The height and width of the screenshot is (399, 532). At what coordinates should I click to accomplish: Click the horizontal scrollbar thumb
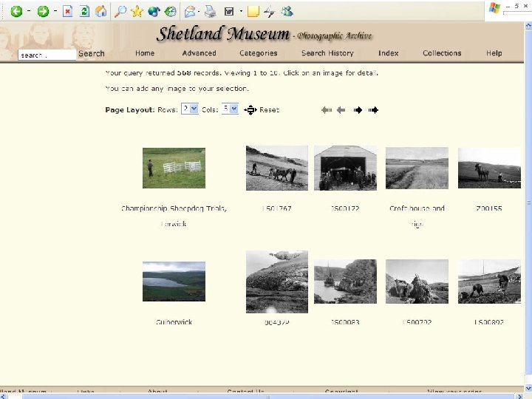(268, 396)
